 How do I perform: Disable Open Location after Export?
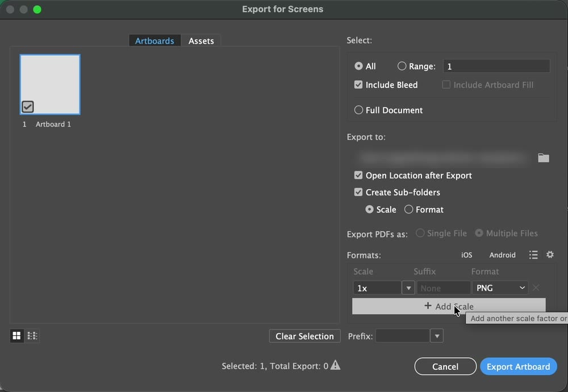pos(358,176)
